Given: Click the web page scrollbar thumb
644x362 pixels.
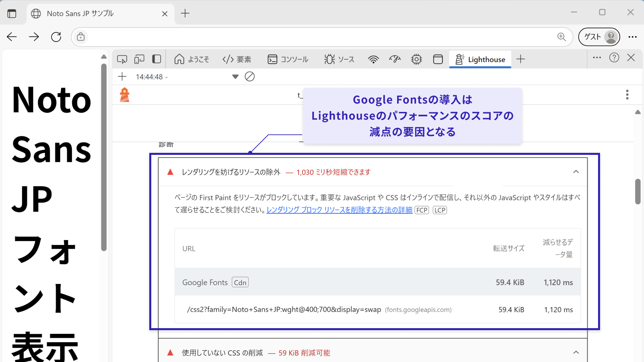Looking at the screenshot, I should pyautogui.click(x=104, y=158).
